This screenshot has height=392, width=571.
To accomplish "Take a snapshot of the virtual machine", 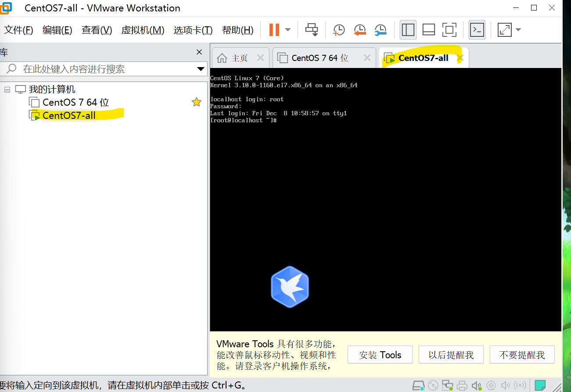I will click(x=339, y=30).
